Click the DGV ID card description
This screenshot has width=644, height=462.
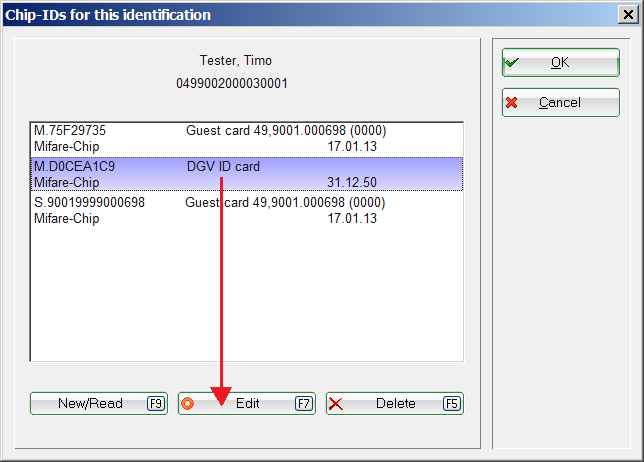tap(223, 167)
